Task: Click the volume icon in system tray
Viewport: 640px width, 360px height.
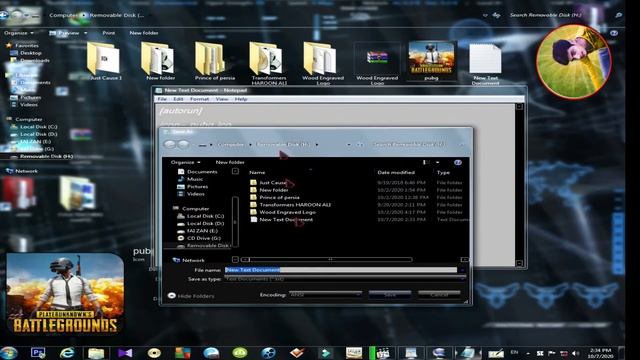Action: pyautogui.click(x=576, y=353)
